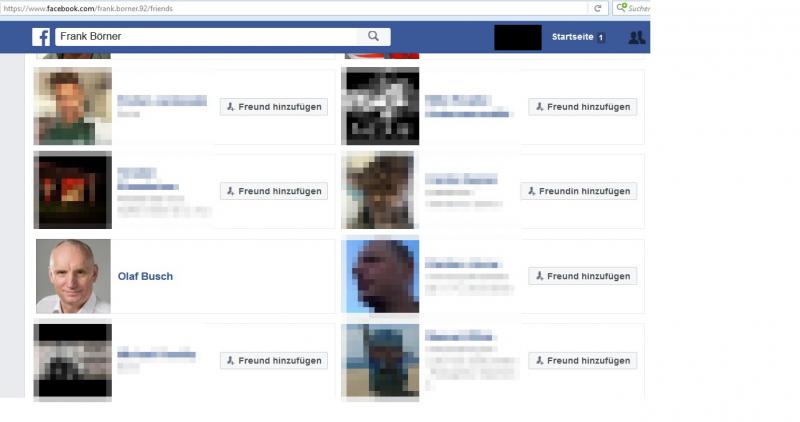Open the friend requests icon in header
This screenshot has width=800, height=422.
[636, 38]
